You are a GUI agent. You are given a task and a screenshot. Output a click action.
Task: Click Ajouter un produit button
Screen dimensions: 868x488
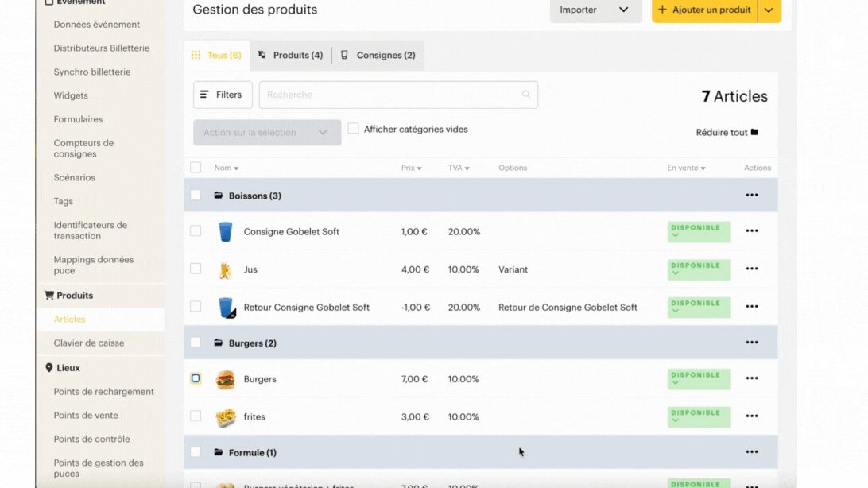(705, 10)
